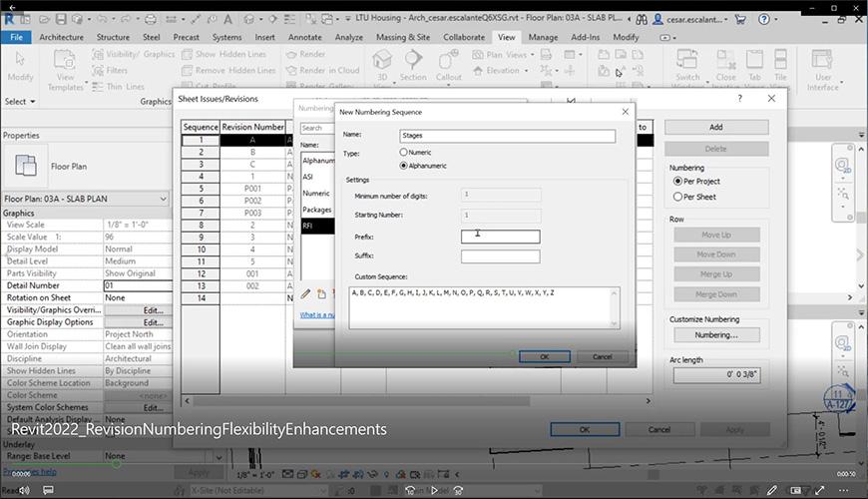
Task: Click the shopping cart icon in title bar
Action: [739, 19]
